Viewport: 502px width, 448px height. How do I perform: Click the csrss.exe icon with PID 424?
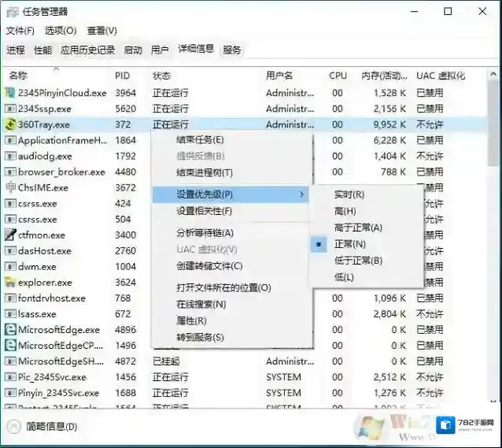coord(10,203)
